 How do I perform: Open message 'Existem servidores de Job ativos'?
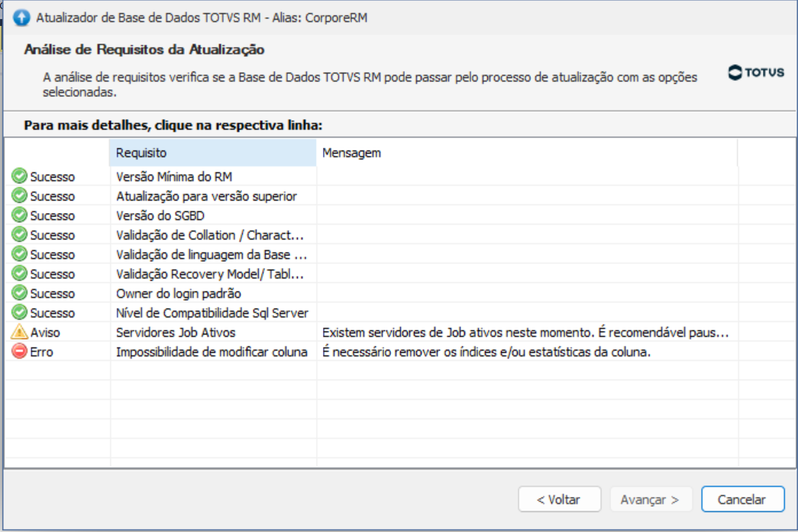point(525,333)
